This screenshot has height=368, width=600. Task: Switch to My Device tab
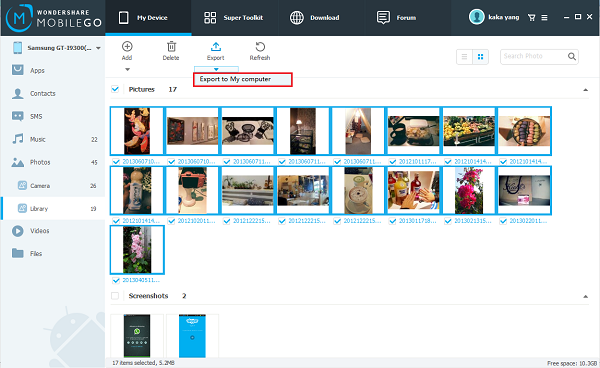coord(148,18)
